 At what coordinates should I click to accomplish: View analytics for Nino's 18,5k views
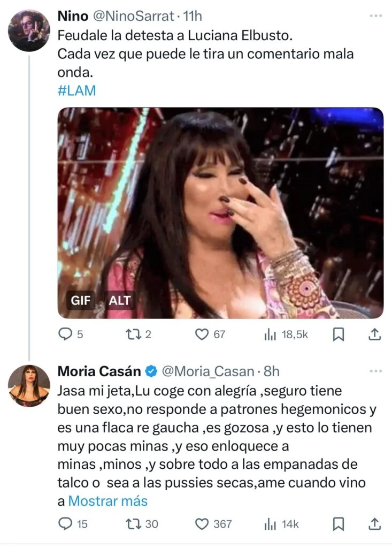[x=270, y=334]
